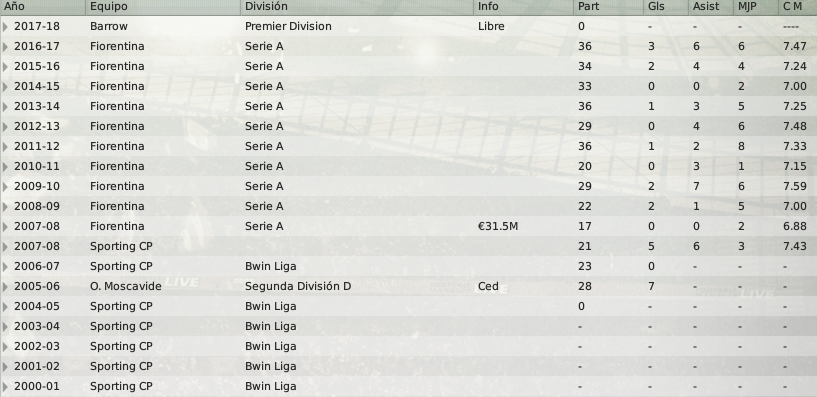The height and width of the screenshot is (397, 817).
Task: Sort by the Info column header
Action: click(523, 7)
